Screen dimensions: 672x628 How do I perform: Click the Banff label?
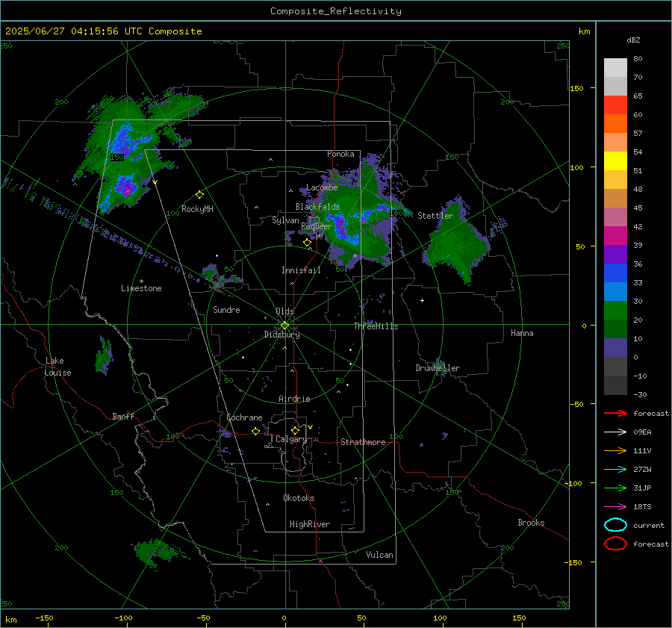[123, 416]
